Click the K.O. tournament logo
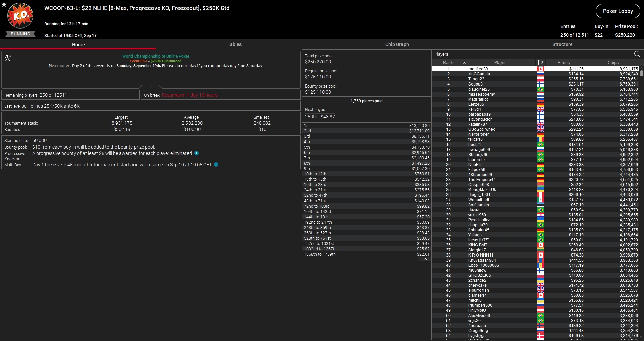Image resolution: width=644 pixels, height=341 pixels. pos(20,16)
